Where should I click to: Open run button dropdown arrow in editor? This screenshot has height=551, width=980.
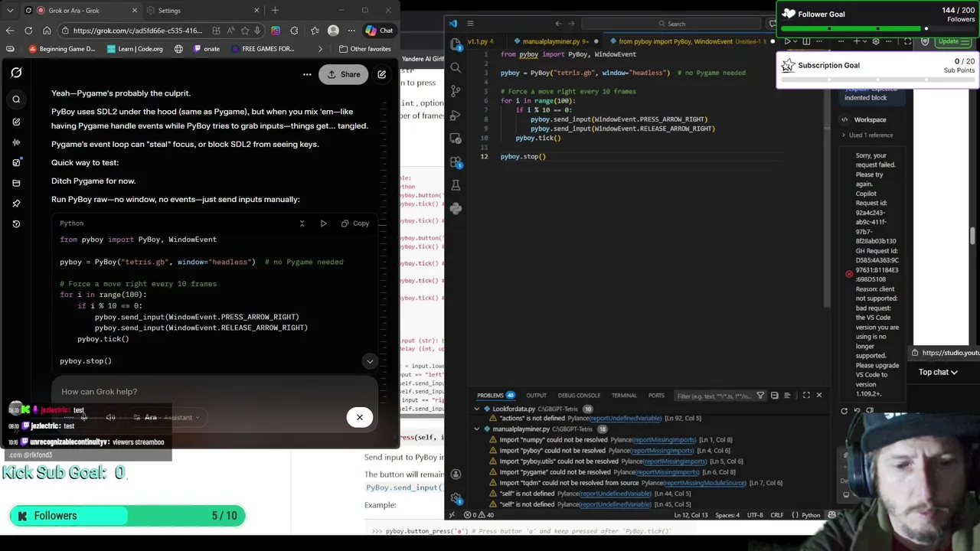[x=796, y=41]
